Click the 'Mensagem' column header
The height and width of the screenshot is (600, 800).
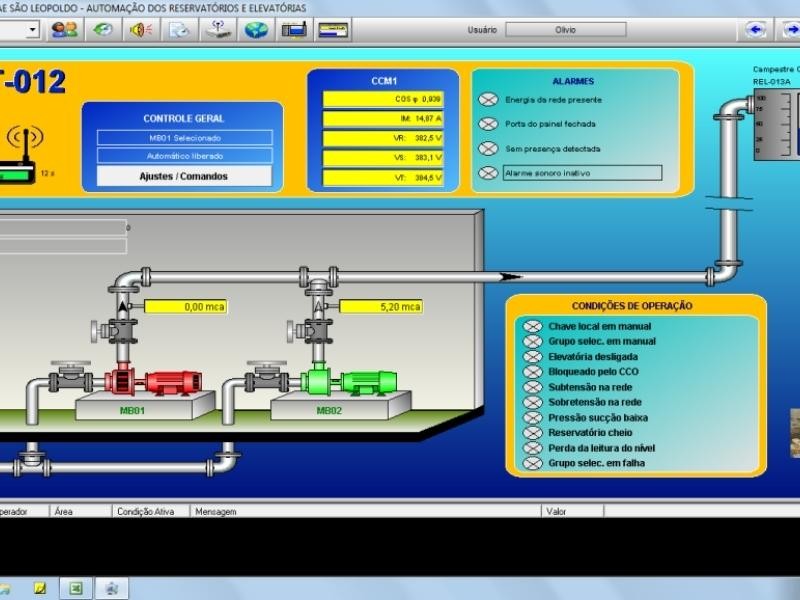click(x=216, y=511)
